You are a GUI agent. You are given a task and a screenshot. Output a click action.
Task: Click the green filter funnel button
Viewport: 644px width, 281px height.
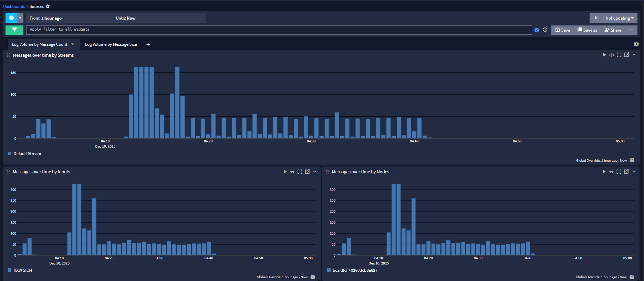click(14, 30)
